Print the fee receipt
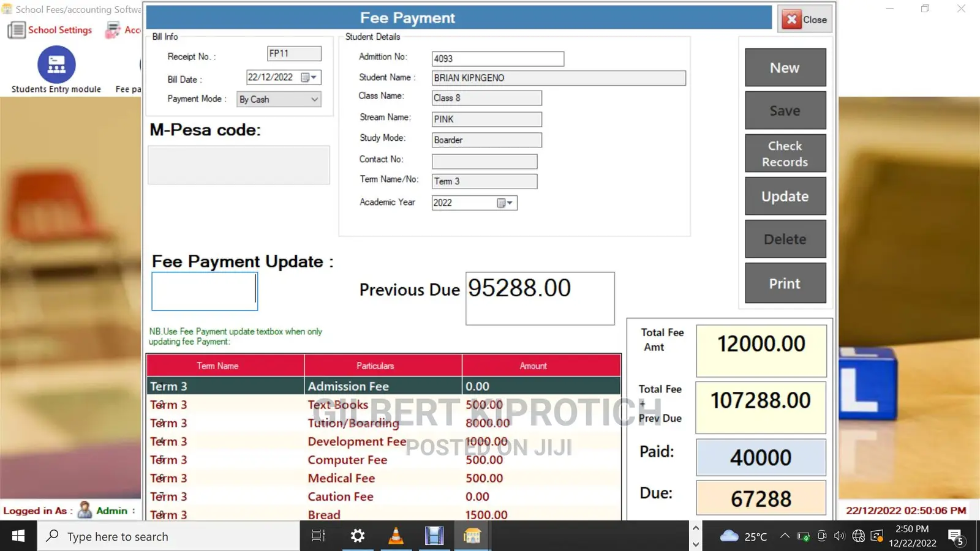 click(x=785, y=283)
